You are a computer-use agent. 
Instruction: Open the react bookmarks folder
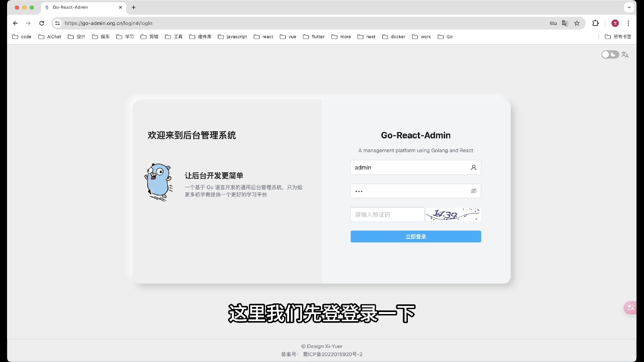[x=263, y=37]
